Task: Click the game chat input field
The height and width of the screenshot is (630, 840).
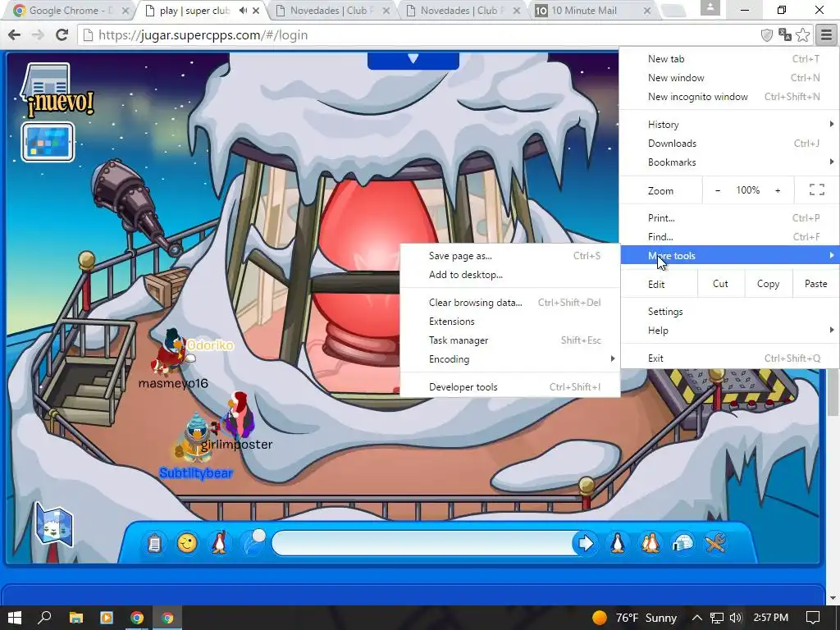Action: click(423, 544)
